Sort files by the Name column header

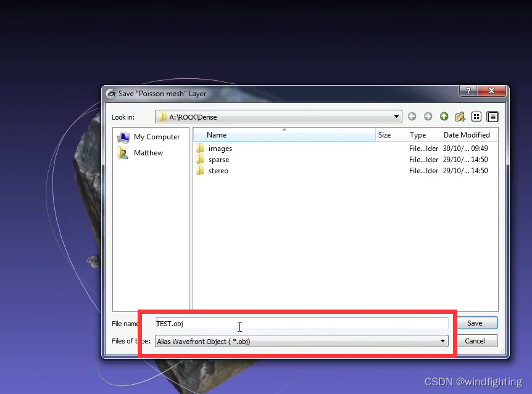tap(285, 135)
